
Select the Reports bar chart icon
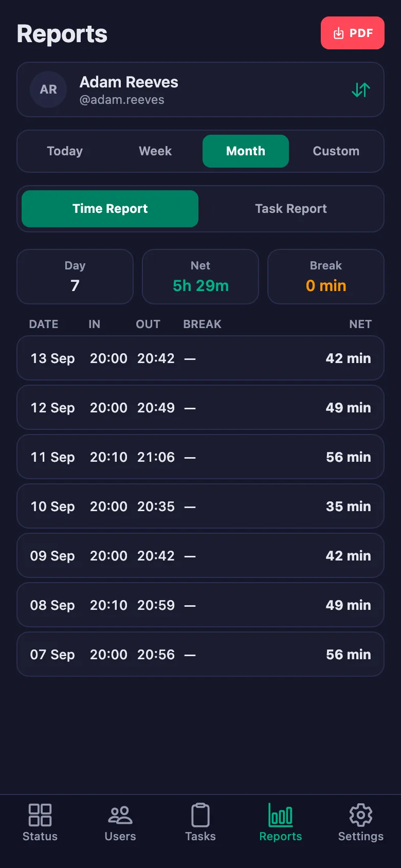(x=281, y=815)
